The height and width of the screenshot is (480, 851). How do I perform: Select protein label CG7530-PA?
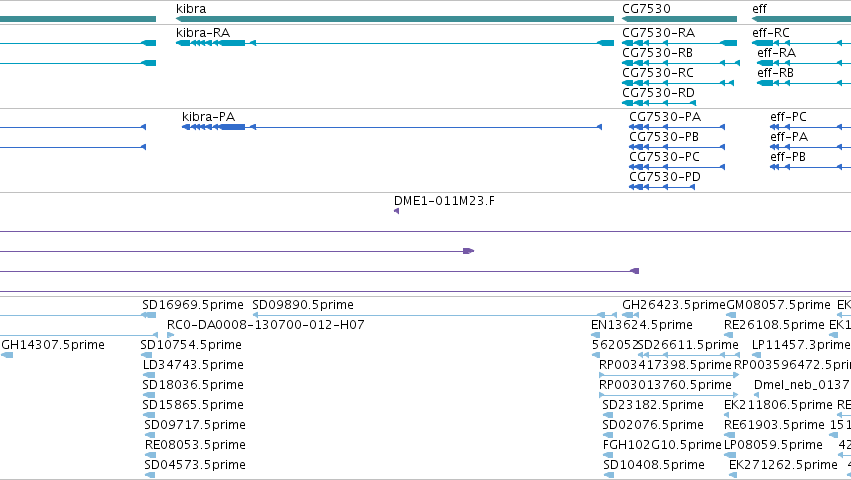pyautogui.click(x=665, y=117)
